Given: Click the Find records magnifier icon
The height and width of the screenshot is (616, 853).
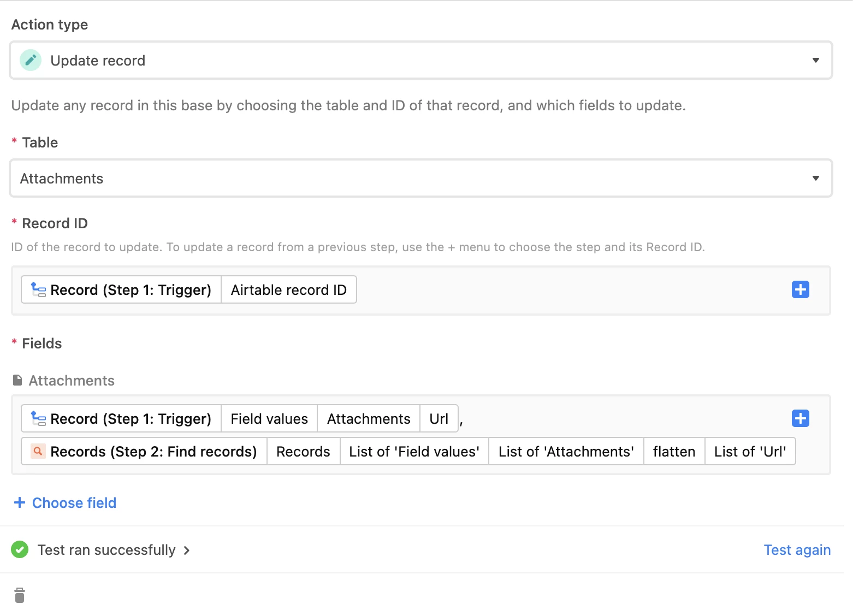Looking at the screenshot, I should [38, 451].
